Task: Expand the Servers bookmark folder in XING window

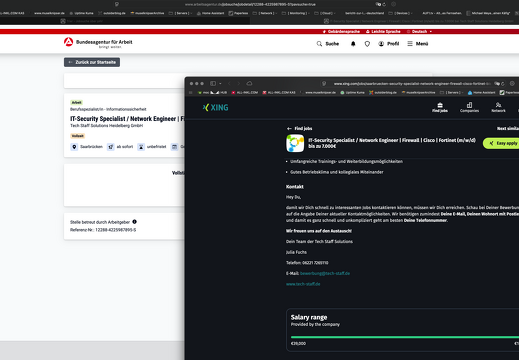Action: tap(451, 93)
